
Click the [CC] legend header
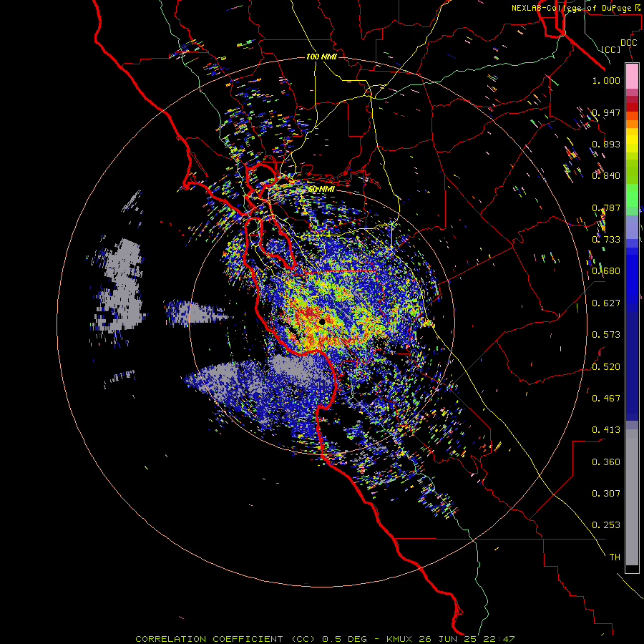click(x=611, y=49)
